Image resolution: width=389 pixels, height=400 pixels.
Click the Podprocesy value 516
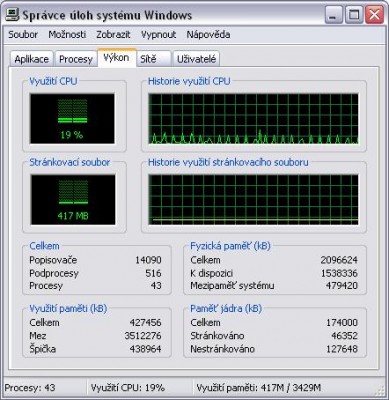click(x=153, y=273)
